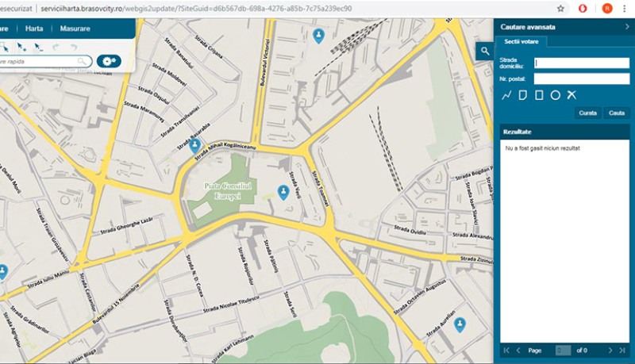Select the polygon drawing tool
635x364 pixels.
(x=523, y=95)
